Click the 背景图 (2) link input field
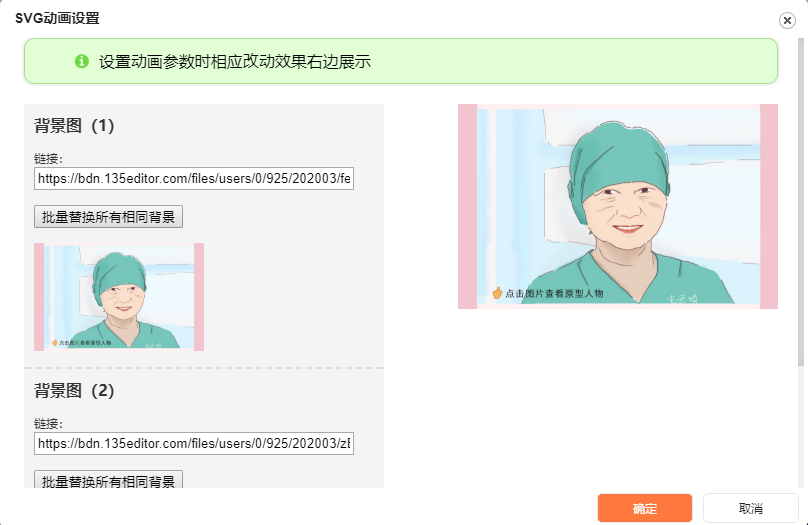The image size is (808, 525). [194, 444]
